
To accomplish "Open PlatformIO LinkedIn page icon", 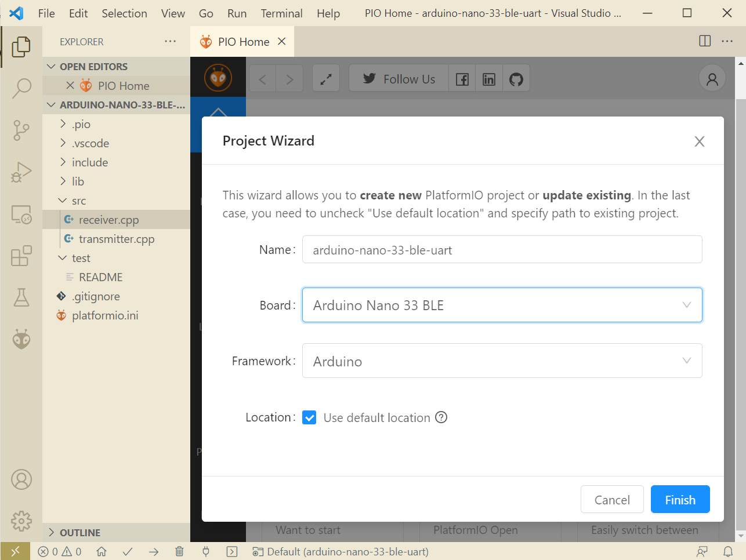I will pyautogui.click(x=489, y=79).
